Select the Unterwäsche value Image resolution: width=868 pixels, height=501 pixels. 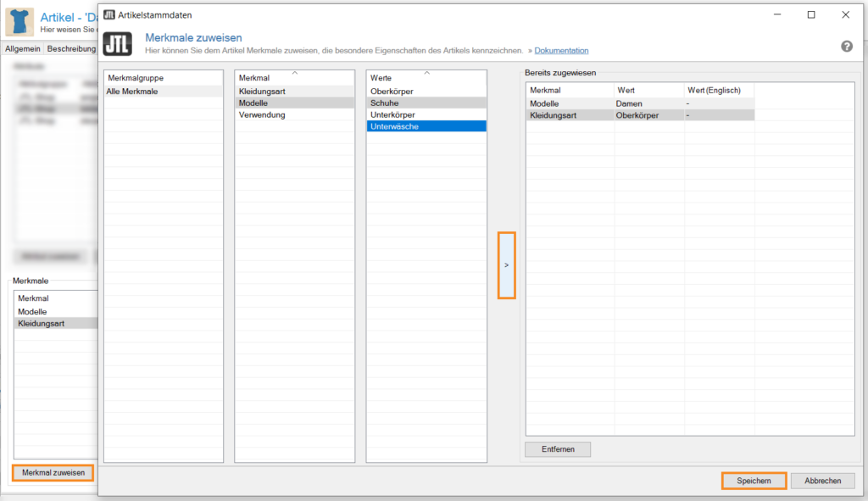(394, 126)
